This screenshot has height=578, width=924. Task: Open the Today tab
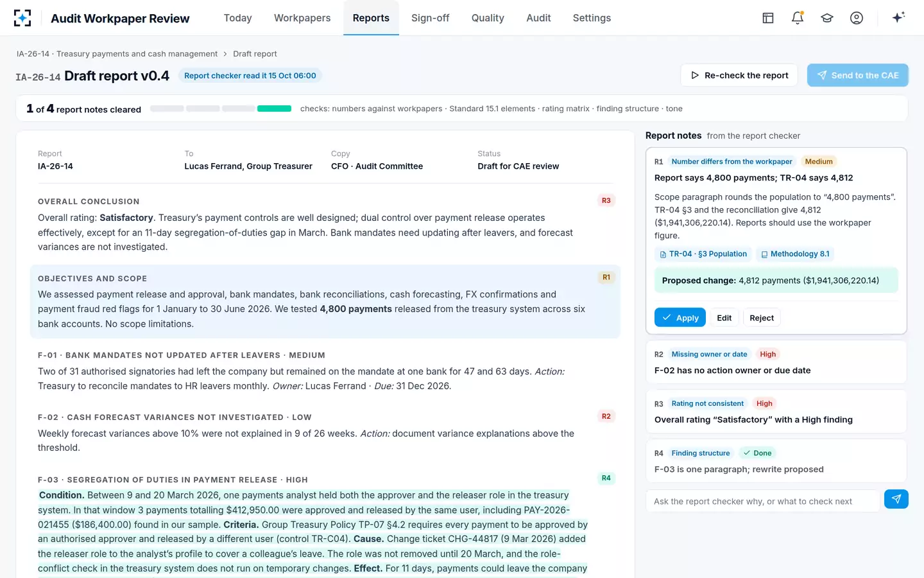point(237,18)
